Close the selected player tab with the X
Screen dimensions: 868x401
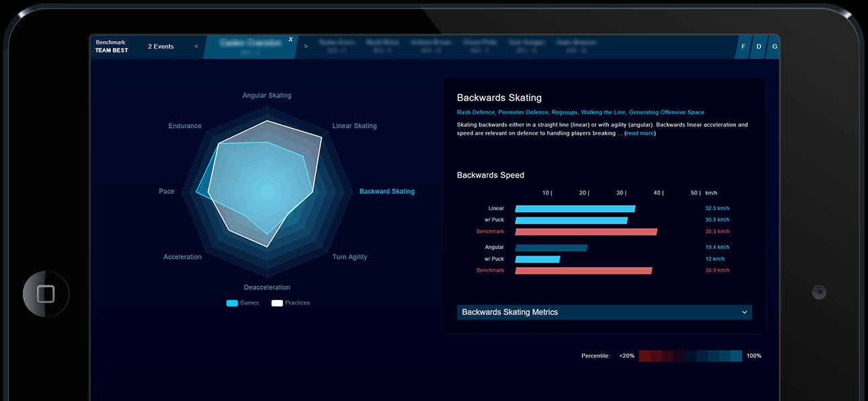point(290,38)
